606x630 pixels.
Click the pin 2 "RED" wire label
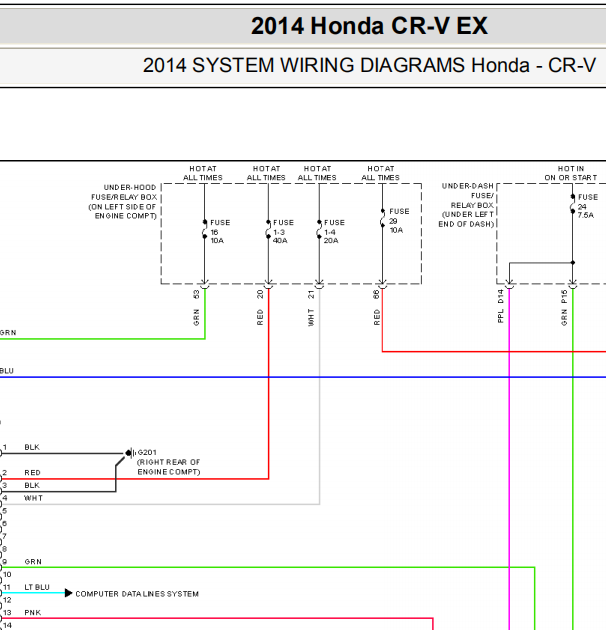click(32, 472)
